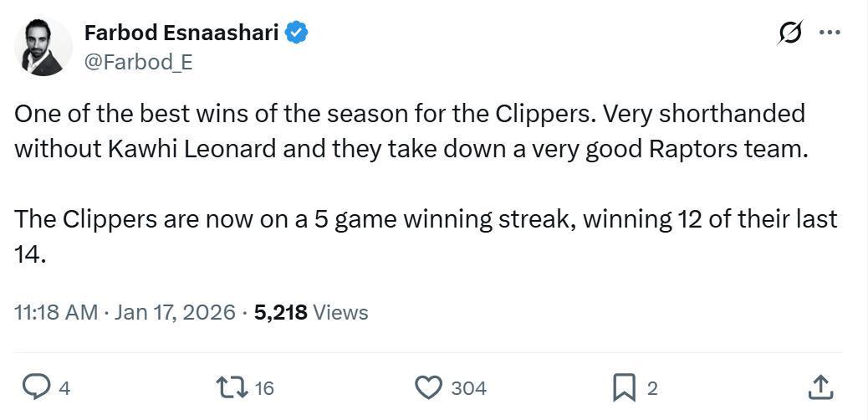868x420 pixels.
Task: Click the 304 likes count
Action: tap(468, 388)
